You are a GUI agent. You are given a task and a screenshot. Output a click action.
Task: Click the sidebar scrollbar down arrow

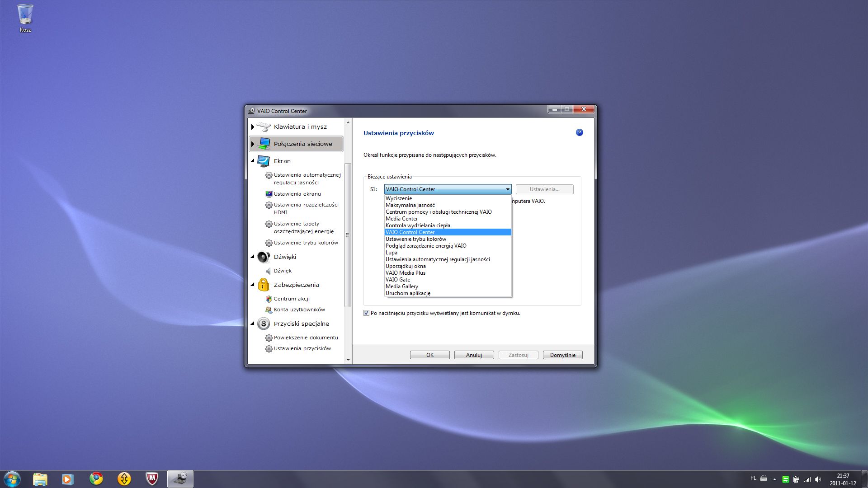[x=348, y=360]
